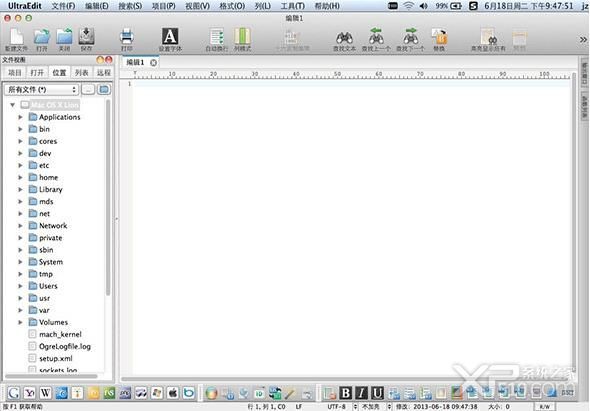
Task: Open the 视图(V) menu
Action: tap(197, 6)
